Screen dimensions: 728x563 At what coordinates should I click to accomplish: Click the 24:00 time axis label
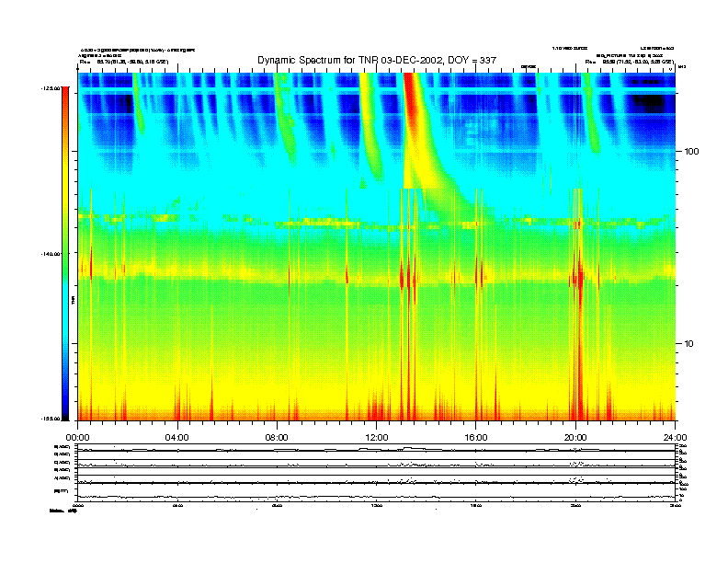(675, 438)
